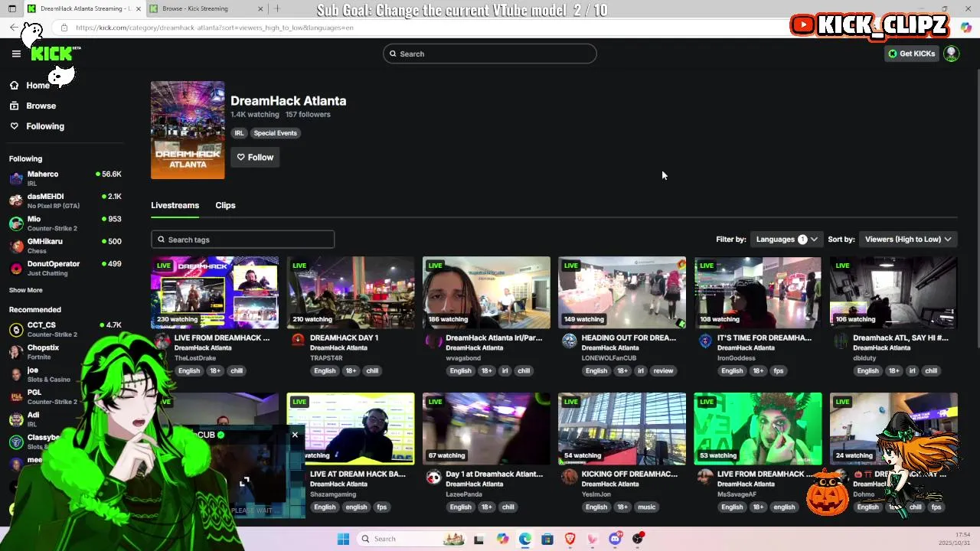This screenshot has width=980, height=551.
Task: Open PGL recommended channel avatar
Action: pos(16,396)
